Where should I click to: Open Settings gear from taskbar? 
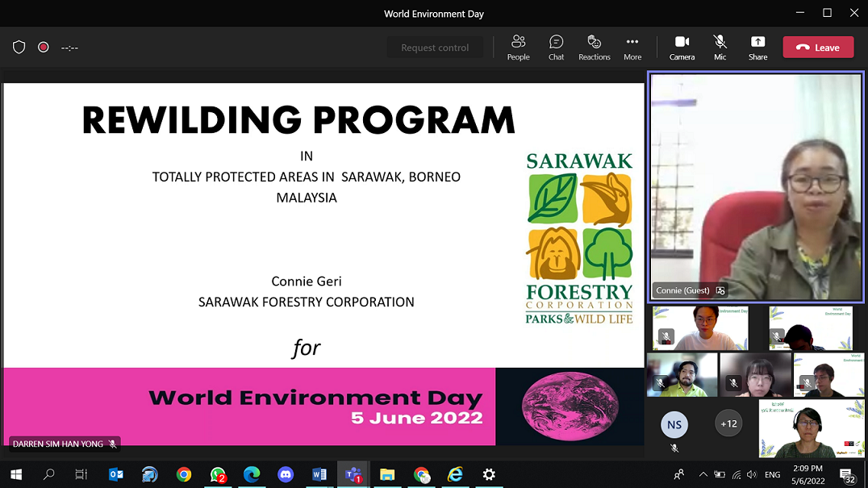pos(489,474)
